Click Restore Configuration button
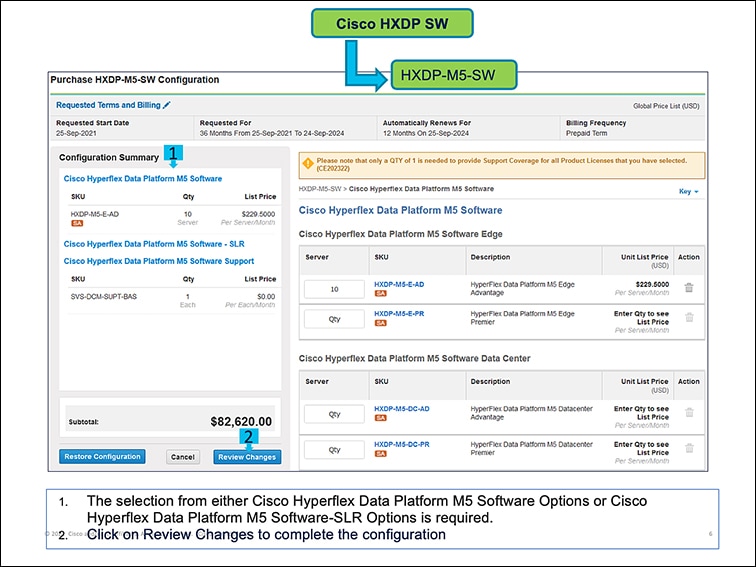756x567 pixels. [x=102, y=456]
